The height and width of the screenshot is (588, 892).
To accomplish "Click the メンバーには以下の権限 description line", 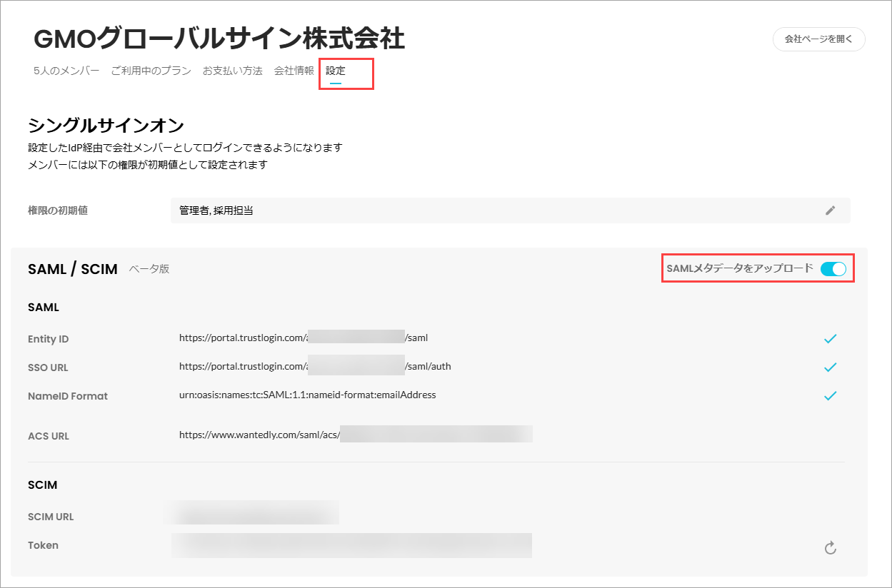I will pyautogui.click(x=148, y=165).
